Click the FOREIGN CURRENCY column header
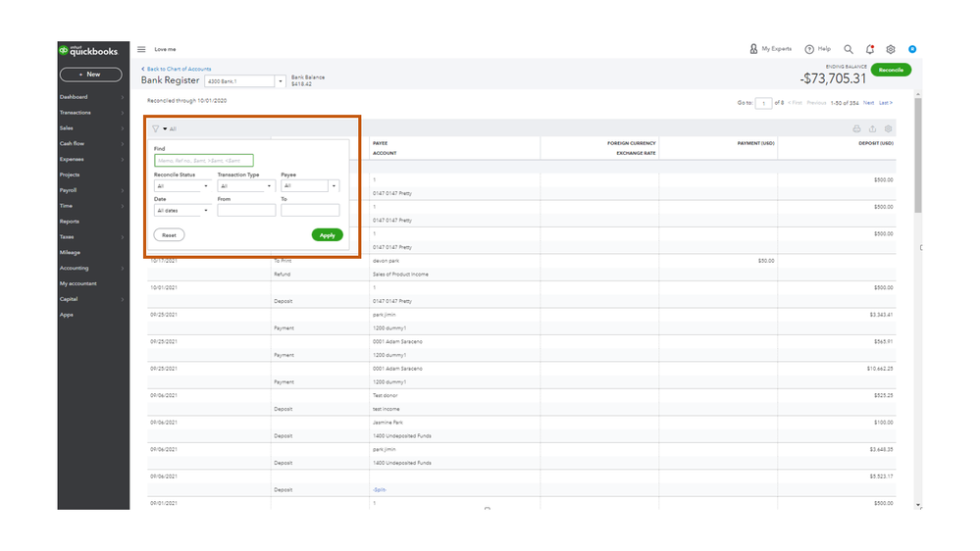Screen dimensions: 980x551 (x=631, y=144)
